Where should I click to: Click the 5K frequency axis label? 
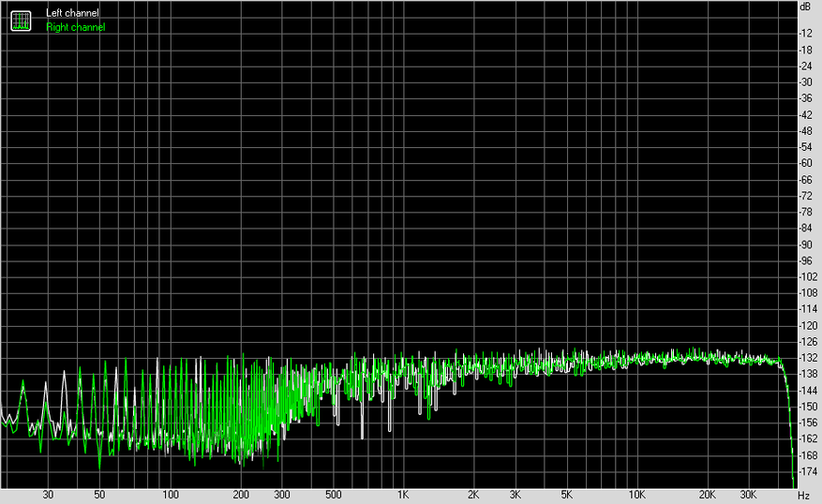[567, 495]
